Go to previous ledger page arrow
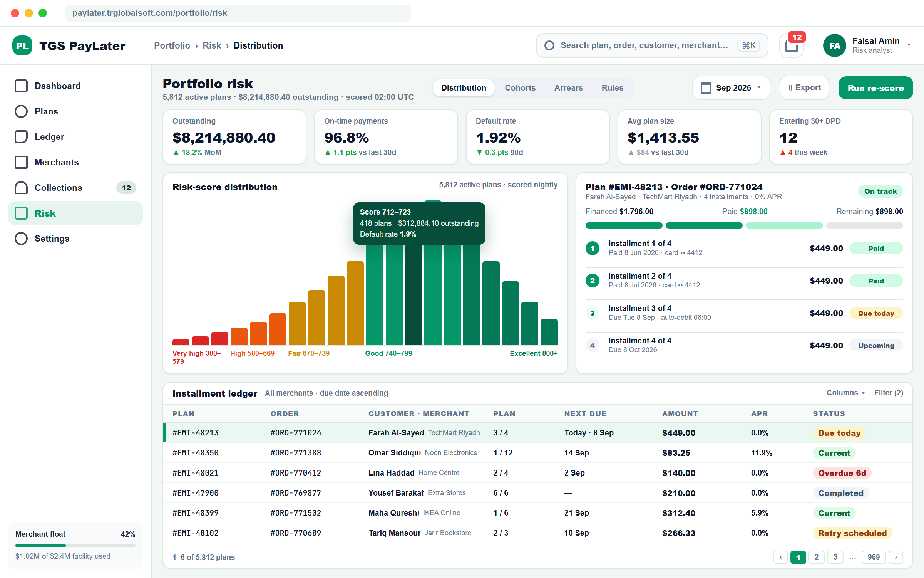 781,557
